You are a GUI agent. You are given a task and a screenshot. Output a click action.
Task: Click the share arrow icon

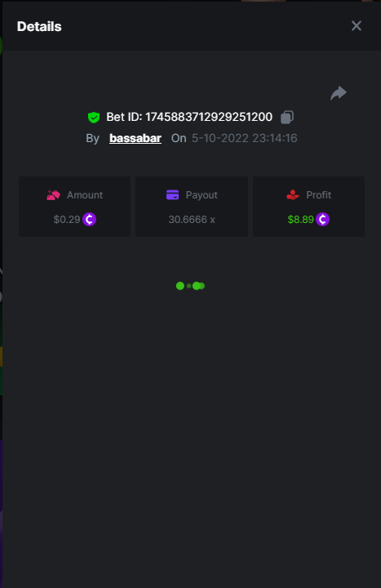339,93
